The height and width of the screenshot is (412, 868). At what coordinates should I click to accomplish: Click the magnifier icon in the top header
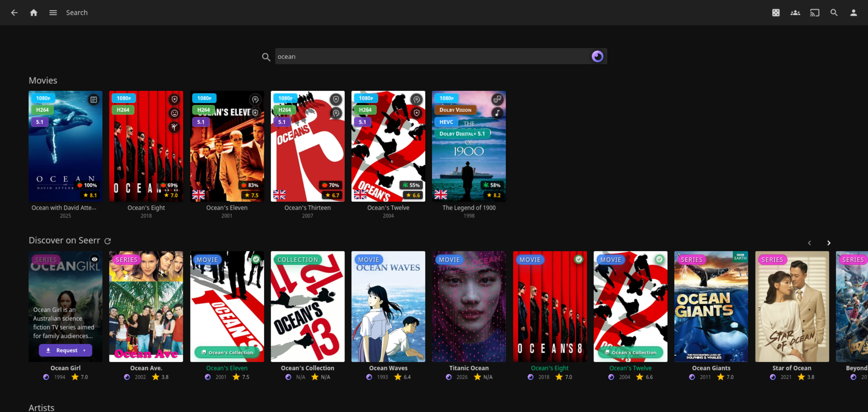[834, 13]
